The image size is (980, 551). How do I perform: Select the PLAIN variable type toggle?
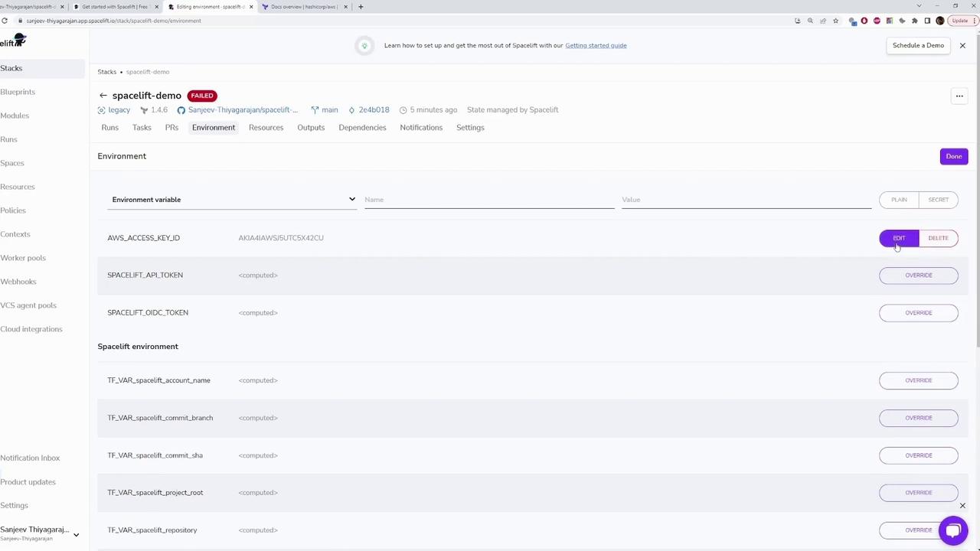899,200
